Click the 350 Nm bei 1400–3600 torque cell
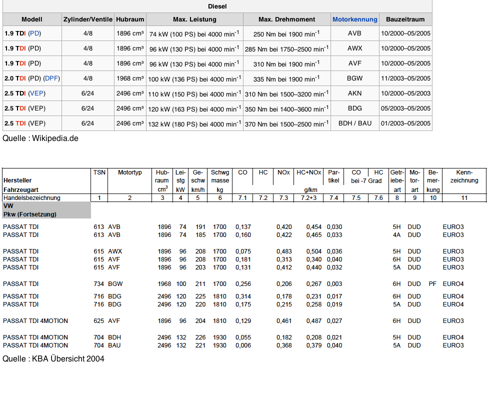This screenshot has width=500, height=400. pos(287,109)
